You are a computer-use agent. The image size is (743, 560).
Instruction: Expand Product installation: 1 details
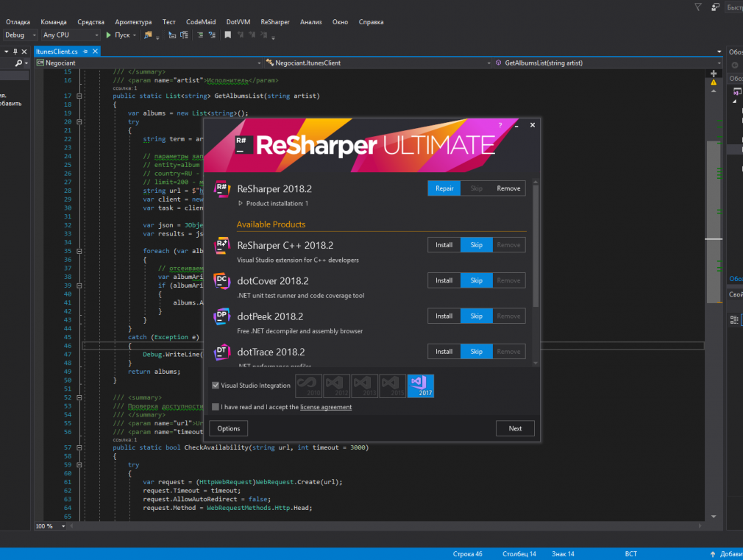(x=241, y=203)
